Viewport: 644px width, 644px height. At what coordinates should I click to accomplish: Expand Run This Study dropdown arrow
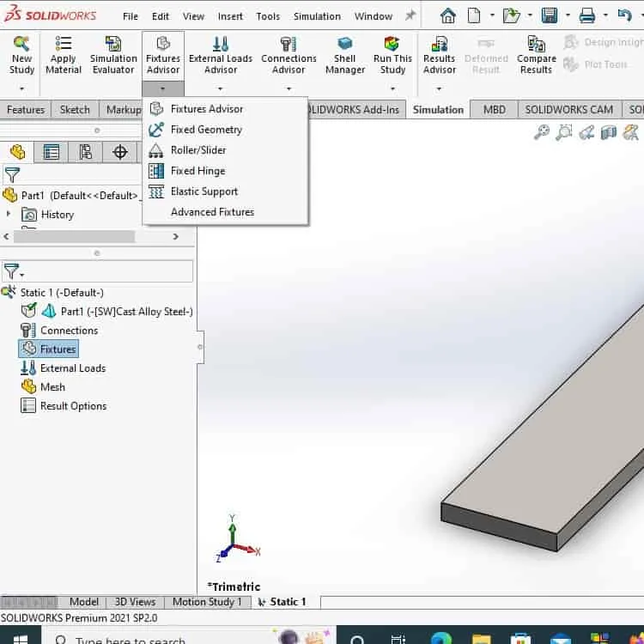392,88
